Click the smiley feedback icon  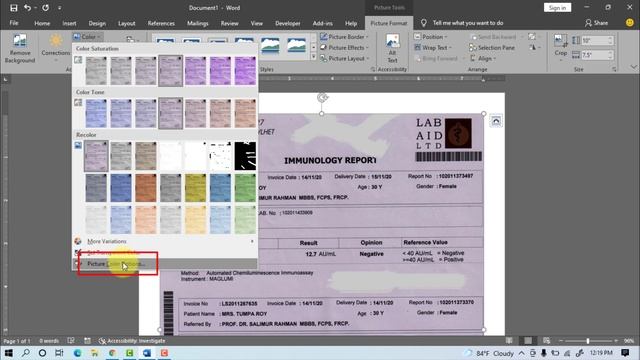[630, 23]
